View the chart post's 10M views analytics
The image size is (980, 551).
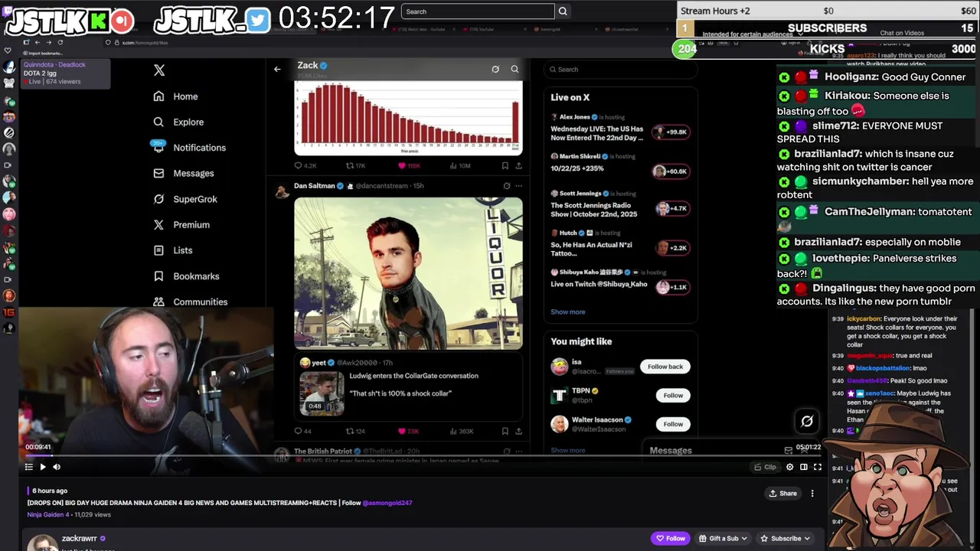(459, 165)
